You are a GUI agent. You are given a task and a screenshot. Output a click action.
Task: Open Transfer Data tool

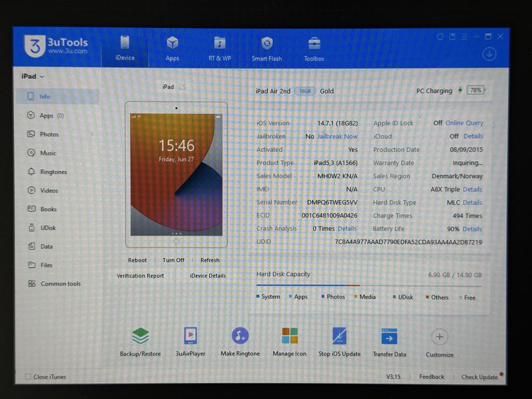click(x=389, y=342)
